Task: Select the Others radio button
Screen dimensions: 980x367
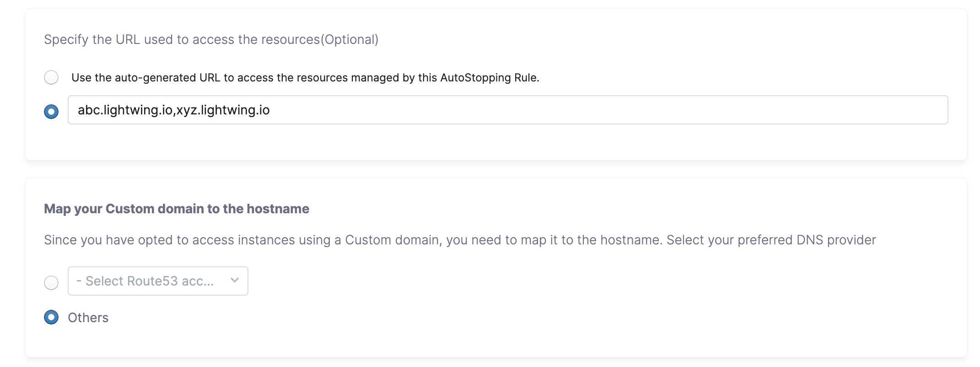Action: 51,317
